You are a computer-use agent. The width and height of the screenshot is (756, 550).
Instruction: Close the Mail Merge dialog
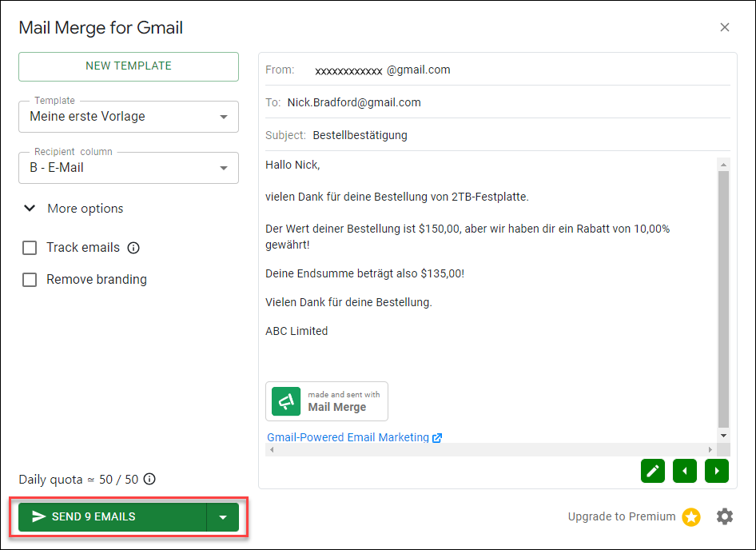725,27
